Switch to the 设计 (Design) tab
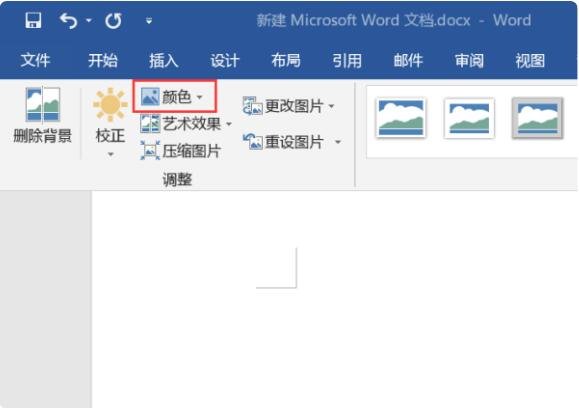Image resolution: width=579 pixels, height=408 pixels. 225,60
